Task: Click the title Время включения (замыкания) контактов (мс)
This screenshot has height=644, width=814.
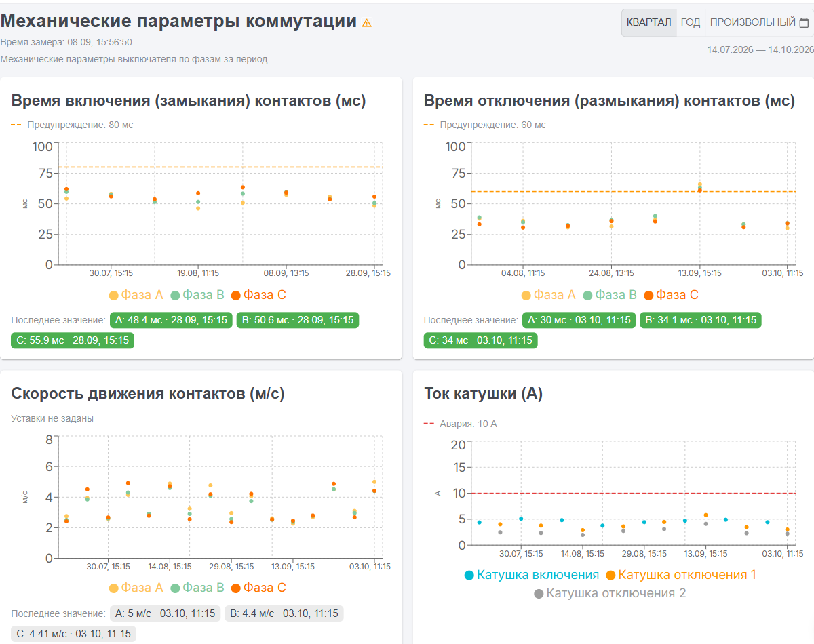Action: tap(189, 101)
